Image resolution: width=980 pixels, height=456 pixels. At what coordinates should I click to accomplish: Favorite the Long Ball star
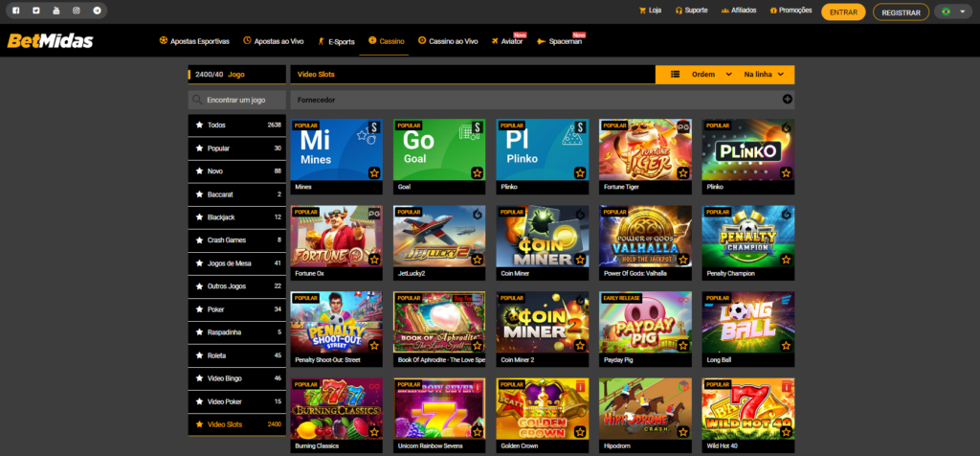coord(786,346)
